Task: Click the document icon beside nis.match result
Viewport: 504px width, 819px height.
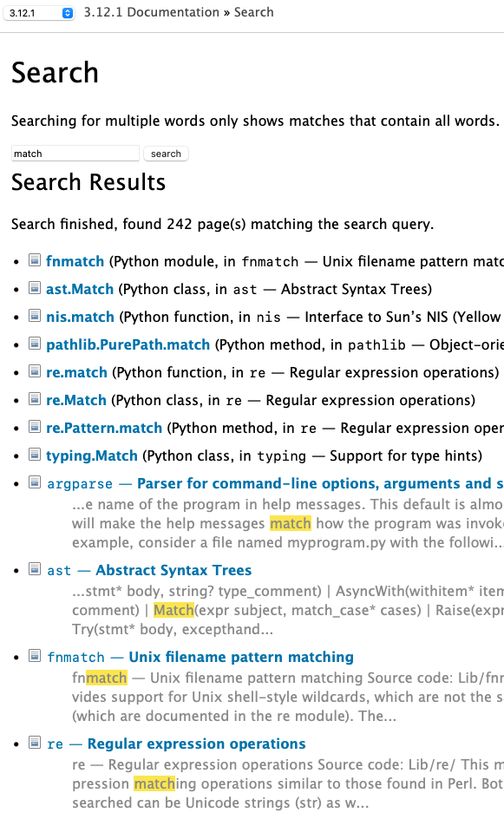Action: tap(35, 316)
